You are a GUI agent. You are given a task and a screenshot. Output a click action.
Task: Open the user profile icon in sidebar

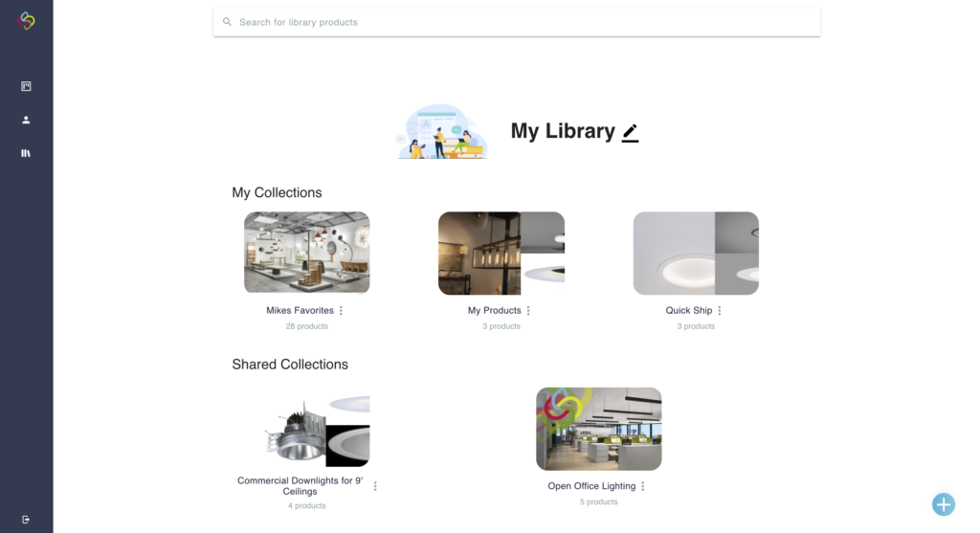tap(26, 120)
